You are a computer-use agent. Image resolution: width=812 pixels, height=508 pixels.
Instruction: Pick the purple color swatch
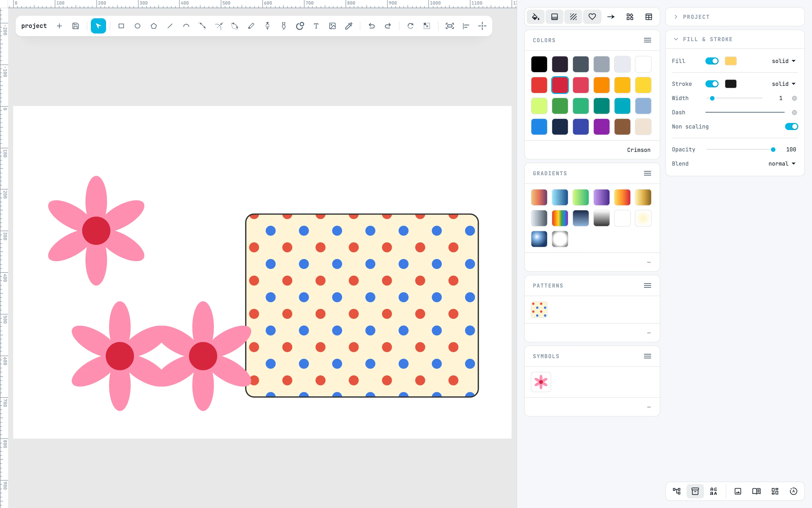pos(601,127)
